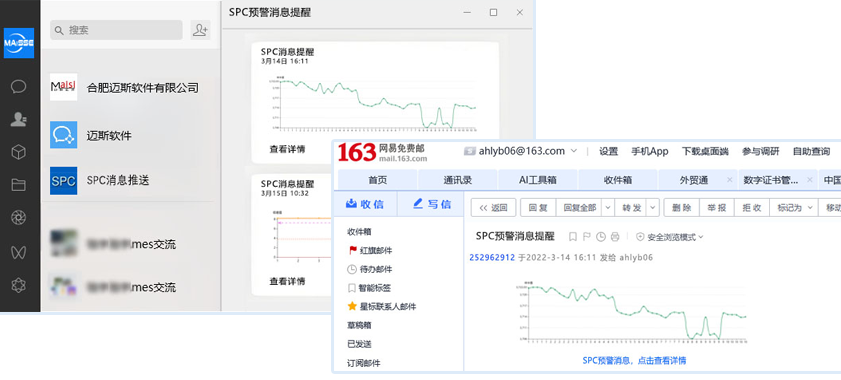
Task: Open the 红旗邮件 folder
Action: tap(370, 250)
